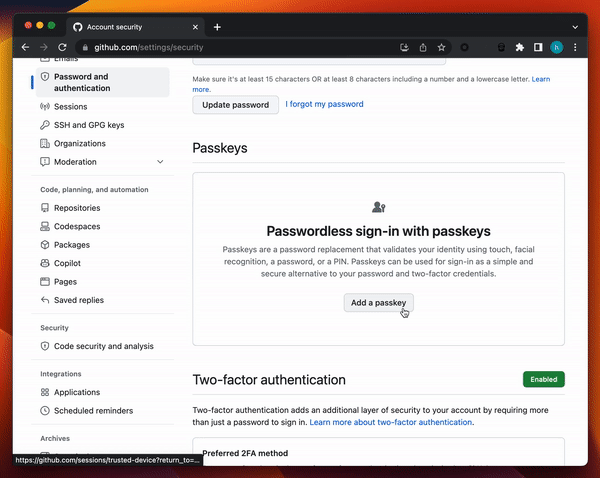600x478 pixels.
Task: Open the browser Extensions puzzle icon
Action: pos(519,47)
